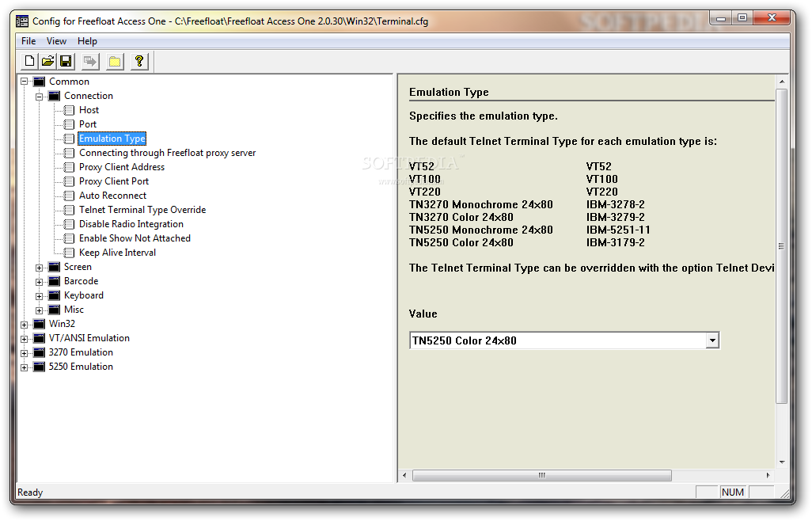The width and height of the screenshot is (812, 521).
Task: Click the Save floppy disk icon
Action: pos(66,62)
